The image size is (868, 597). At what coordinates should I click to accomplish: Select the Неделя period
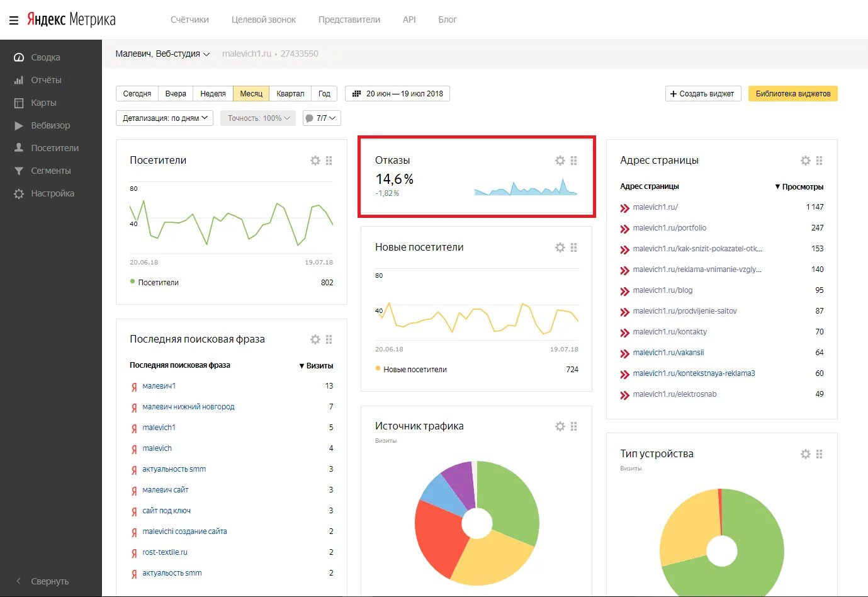(x=213, y=94)
